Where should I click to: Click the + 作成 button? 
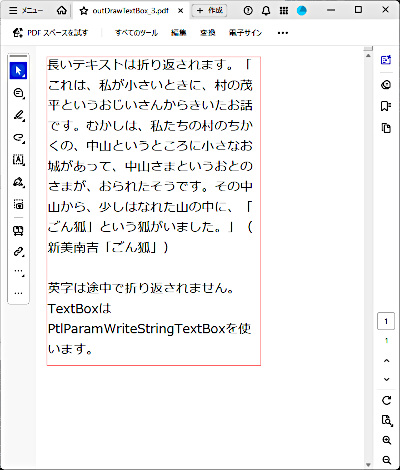tap(209, 11)
